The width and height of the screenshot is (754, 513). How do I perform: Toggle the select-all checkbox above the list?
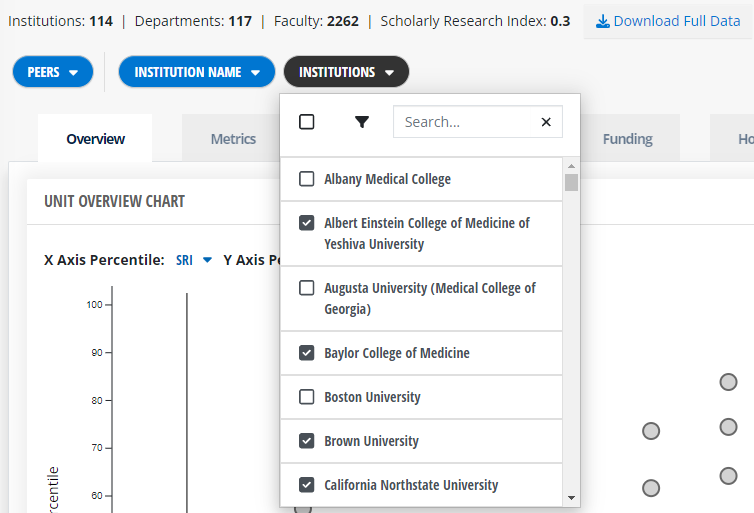[307, 122]
